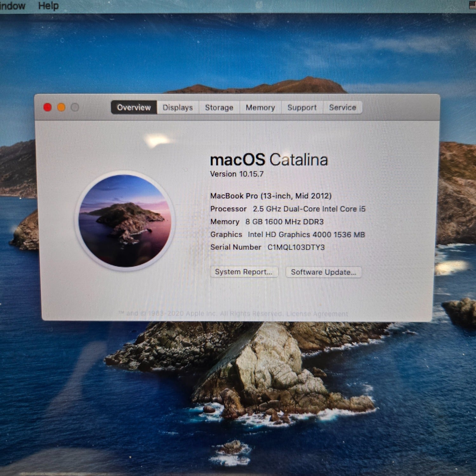The image size is (476, 476).
Task: Switch to the Overview tab
Action: pos(134,108)
